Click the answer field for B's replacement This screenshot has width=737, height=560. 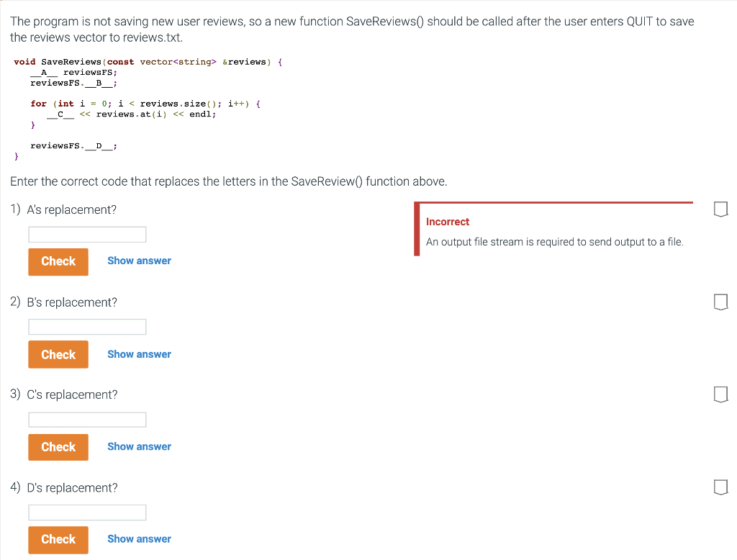[87, 326]
